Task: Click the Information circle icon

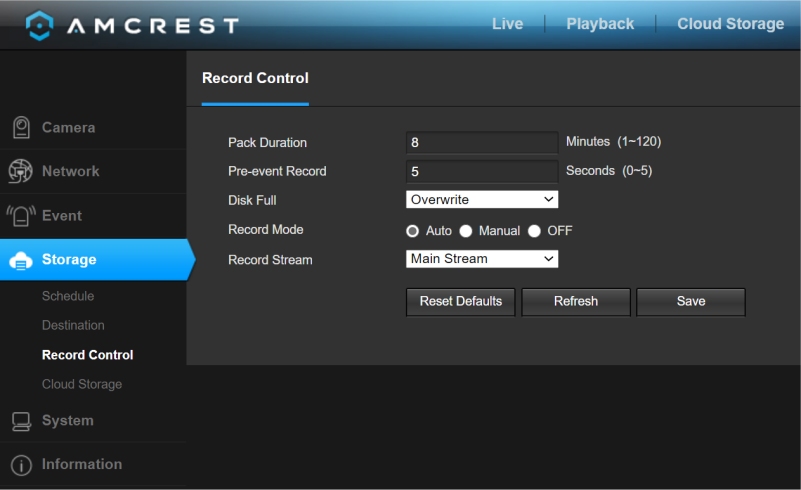Action: pyautogui.click(x=21, y=465)
